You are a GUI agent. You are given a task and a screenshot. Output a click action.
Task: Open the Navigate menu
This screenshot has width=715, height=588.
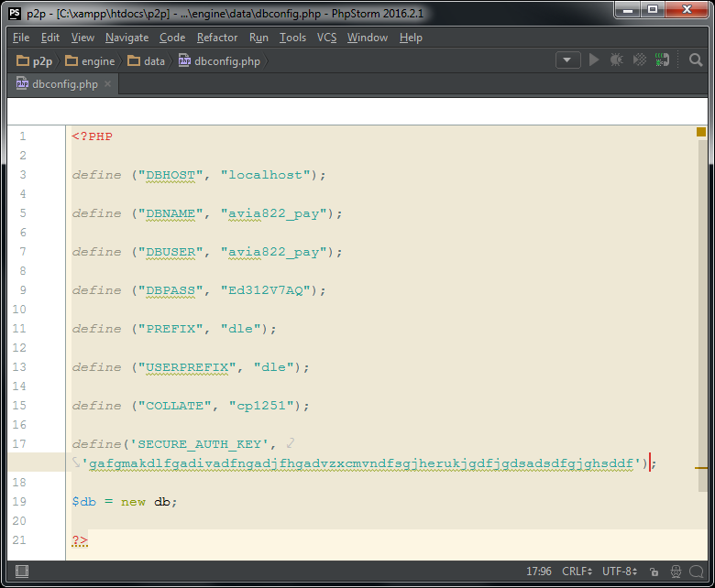(x=126, y=38)
